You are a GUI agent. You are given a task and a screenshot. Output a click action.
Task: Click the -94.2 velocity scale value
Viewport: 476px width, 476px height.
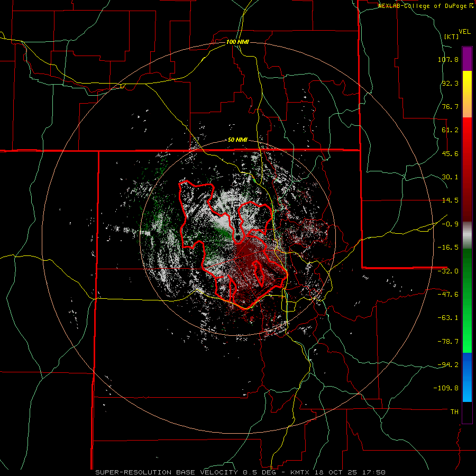(448, 365)
